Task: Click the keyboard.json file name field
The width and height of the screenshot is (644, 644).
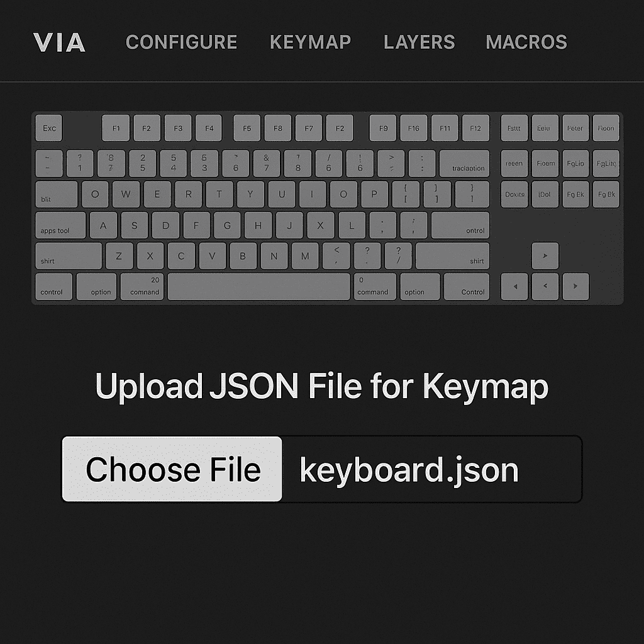Action: click(x=431, y=469)
